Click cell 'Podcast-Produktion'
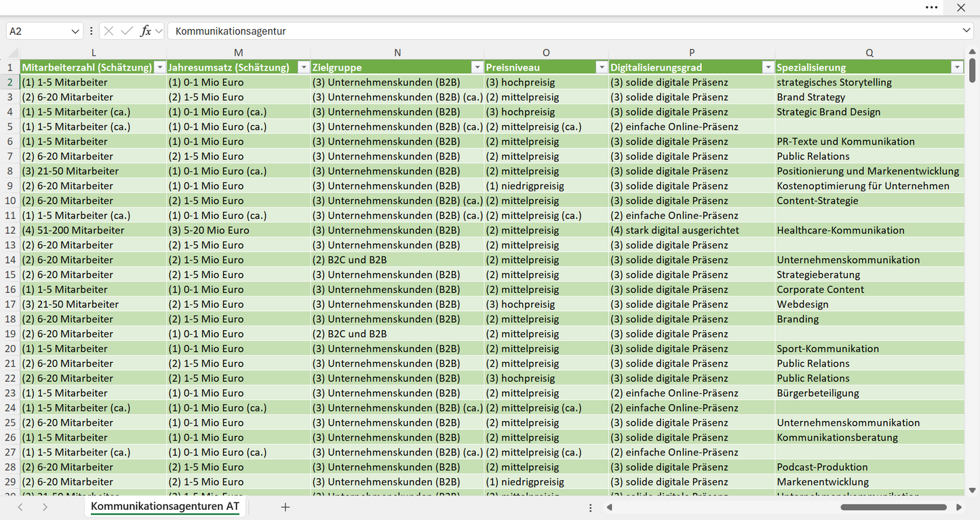This screenshot has width=980, height=520. coord(869,467)
